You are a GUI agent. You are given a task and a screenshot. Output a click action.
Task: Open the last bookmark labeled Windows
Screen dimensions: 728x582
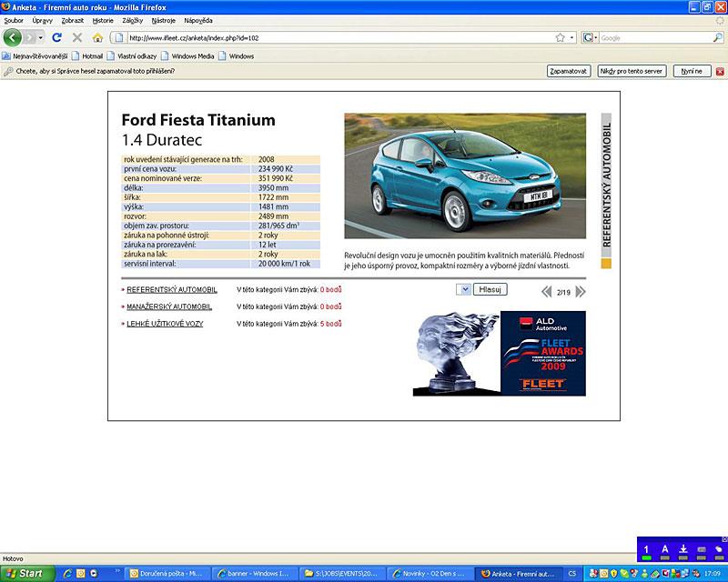237,56
